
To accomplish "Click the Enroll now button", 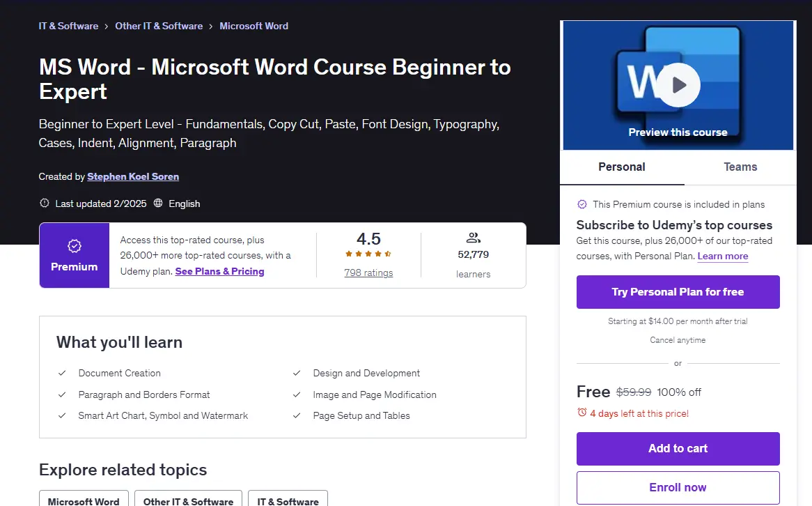I will tap(678, 487).
